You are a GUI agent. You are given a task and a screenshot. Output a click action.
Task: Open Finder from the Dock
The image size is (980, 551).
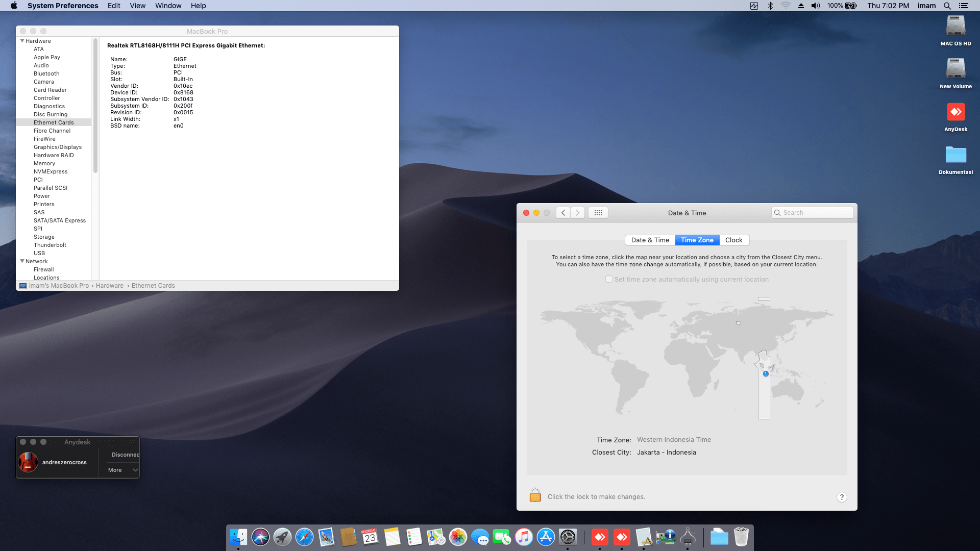pyautogui.click(x=238, y=537)
